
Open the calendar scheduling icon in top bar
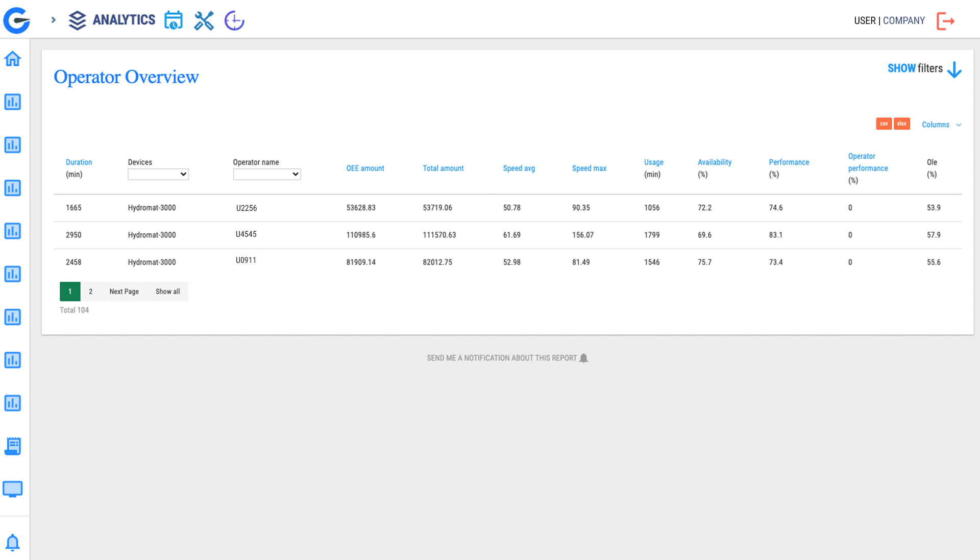[x=174, y=20]
